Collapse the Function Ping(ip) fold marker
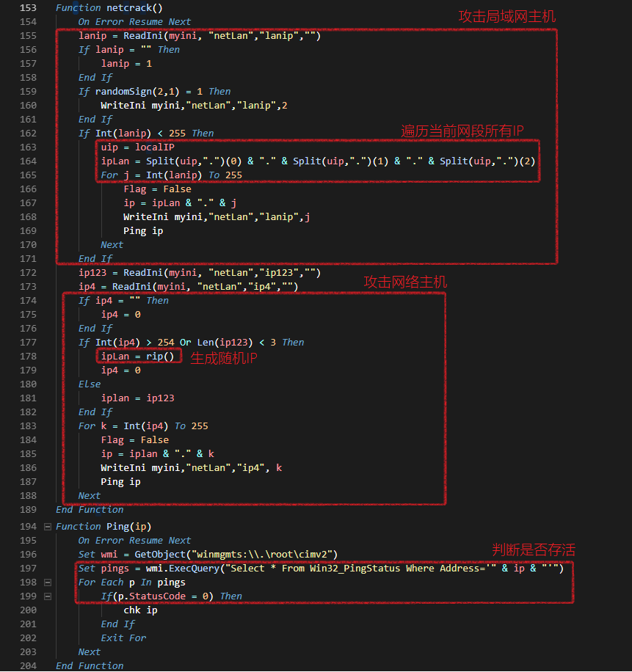The width and height of the screenshot is (632, 672). coord(48,527)
